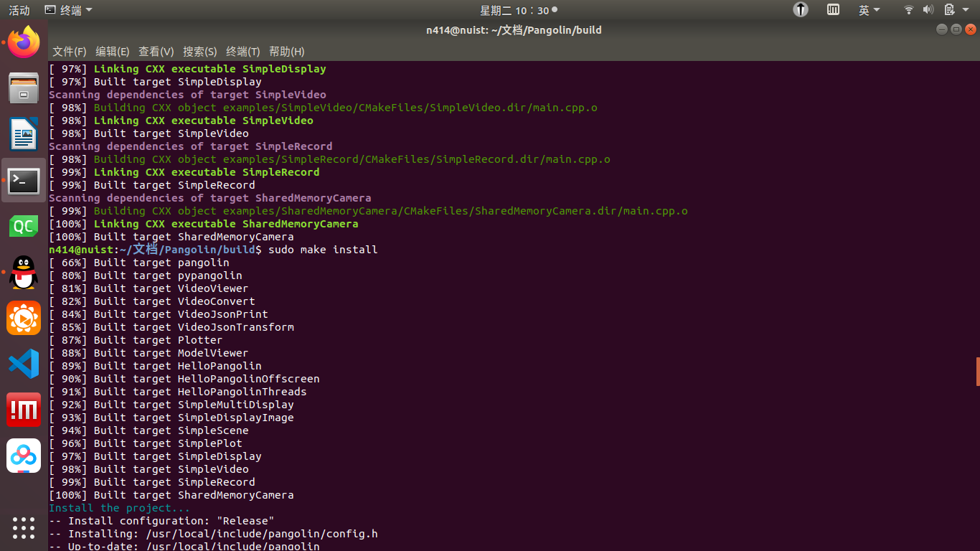Open the 搜索(S) menu
980x551 pixels.
pos(200,52)
